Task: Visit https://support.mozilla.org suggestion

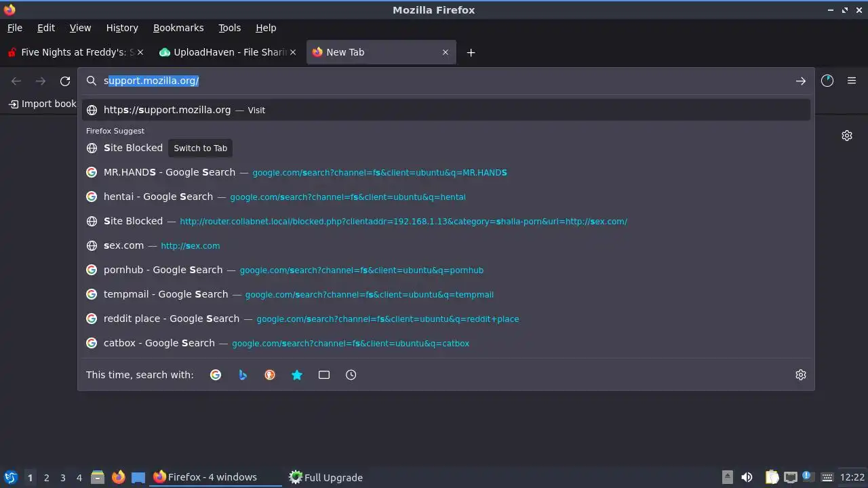Action: tap(446, 110)
